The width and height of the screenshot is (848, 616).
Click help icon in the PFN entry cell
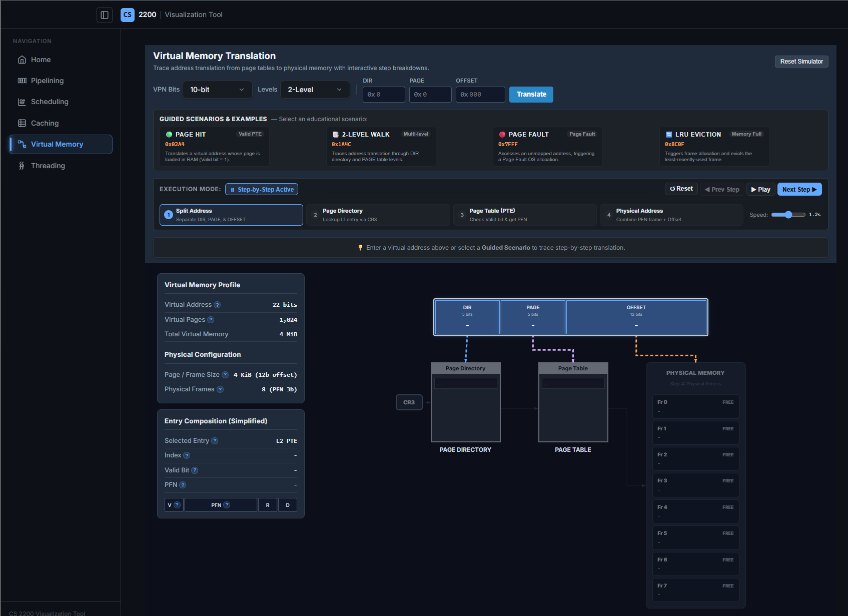coord(227,505)
